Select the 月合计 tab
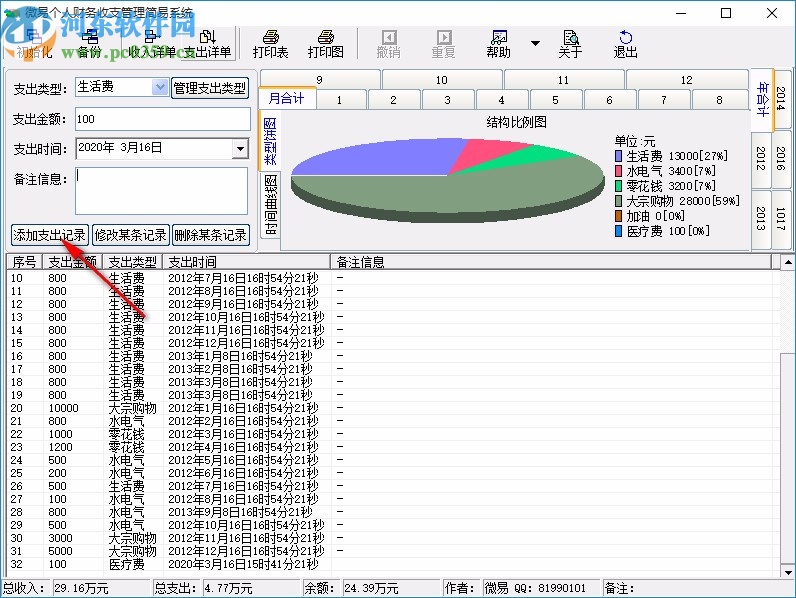Viewport: 796px width, 598px height. [x=287, y=98]
